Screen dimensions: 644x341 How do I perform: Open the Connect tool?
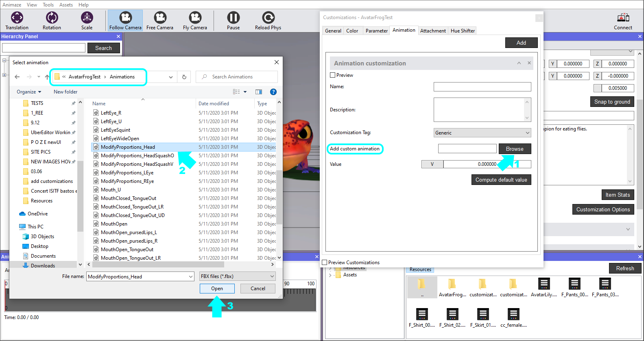tap(623, 21)
